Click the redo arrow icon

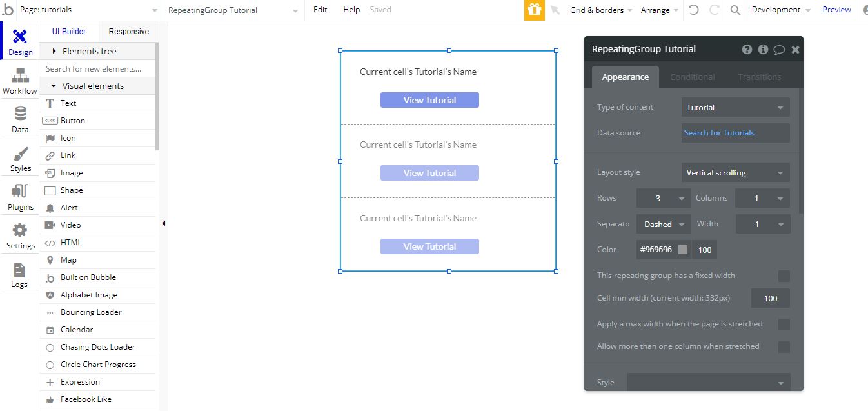714,10
